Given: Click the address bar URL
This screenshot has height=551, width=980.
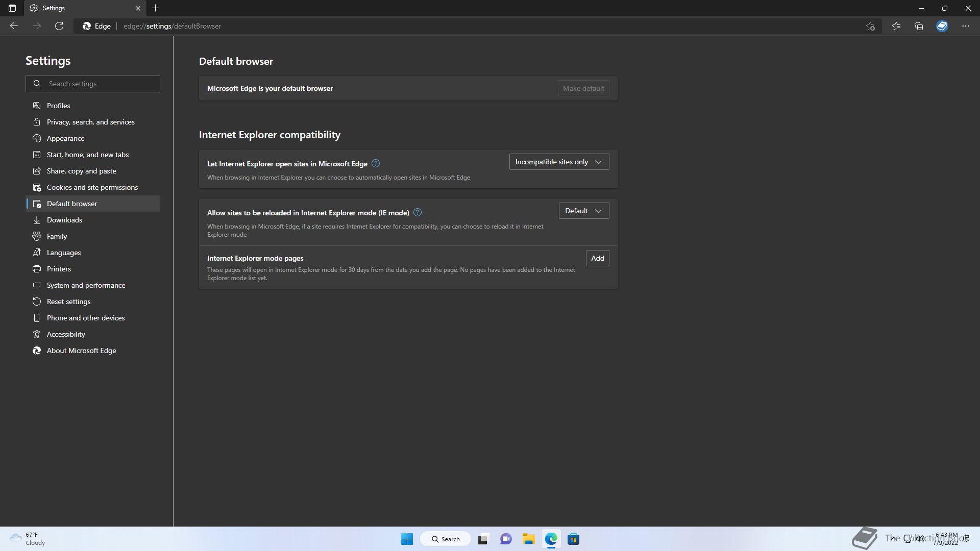Looking at the screenshot, I should point(173,26).
